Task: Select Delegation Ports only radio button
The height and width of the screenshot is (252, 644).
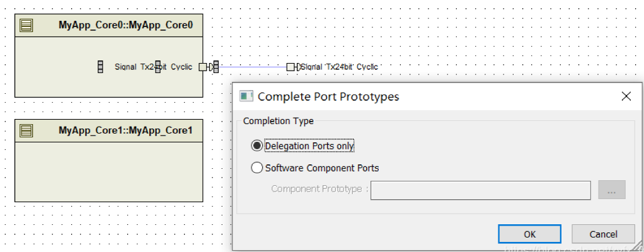Action: [x=257, y=146]
